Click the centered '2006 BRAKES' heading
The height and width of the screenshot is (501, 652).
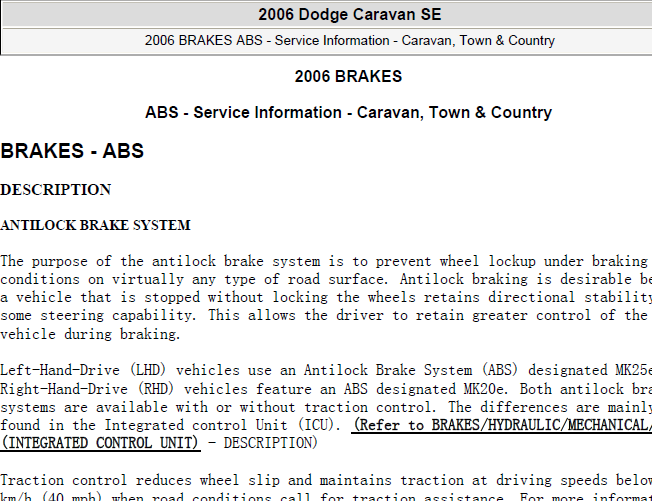[x=348, y=77]
